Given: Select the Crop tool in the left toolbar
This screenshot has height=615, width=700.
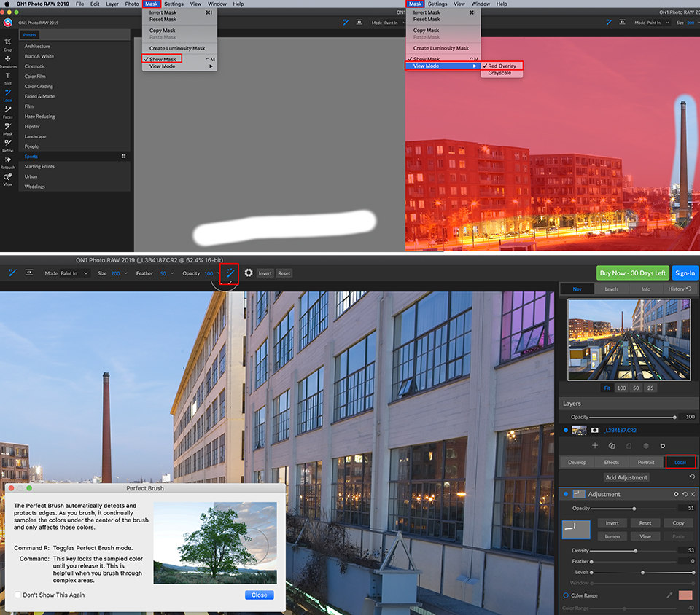Looking at the screenshot, I should pos(7,42).
